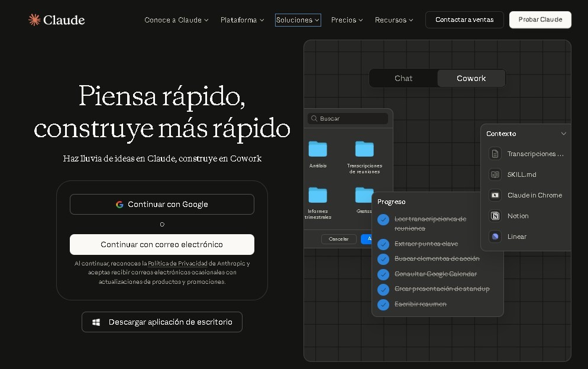Open Notion from the Contexto panel
Image resolution: width=588 pixels, height=369 pixels.
(x=495, y=216)
